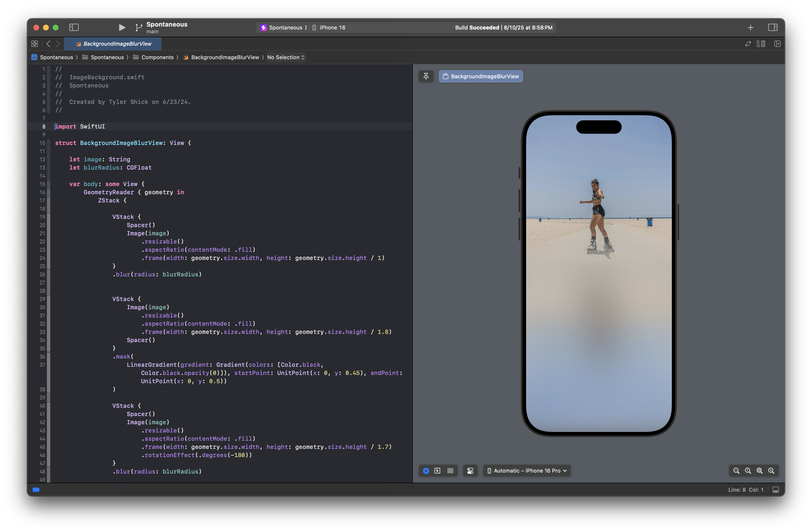
Task: Select the BackgroundImageBlurView editor tab
Action: pyautogui.click(x=113, y=44)
